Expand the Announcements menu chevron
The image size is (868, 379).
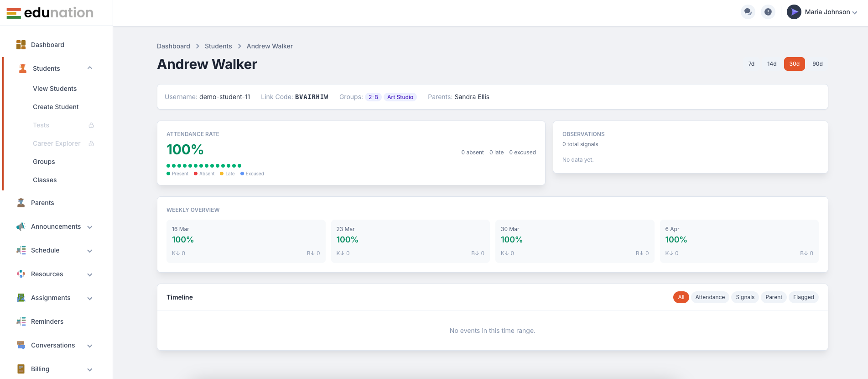point(90,227)
